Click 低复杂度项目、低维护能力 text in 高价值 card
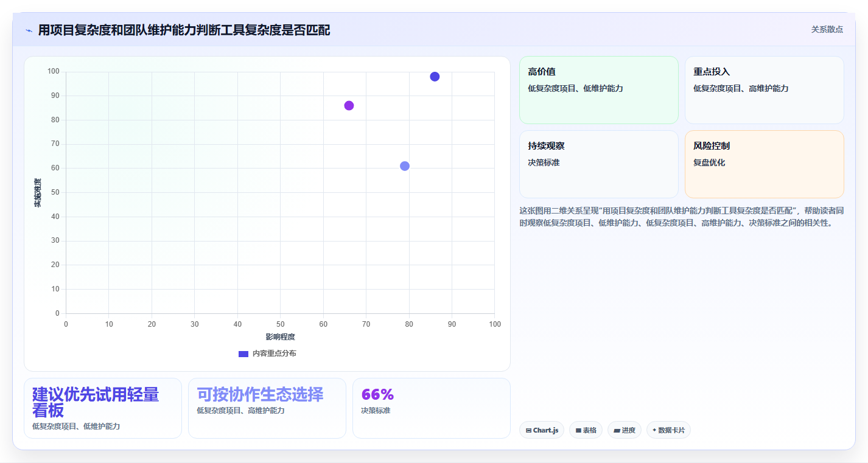The image size is (868, 463). (575, 89)
